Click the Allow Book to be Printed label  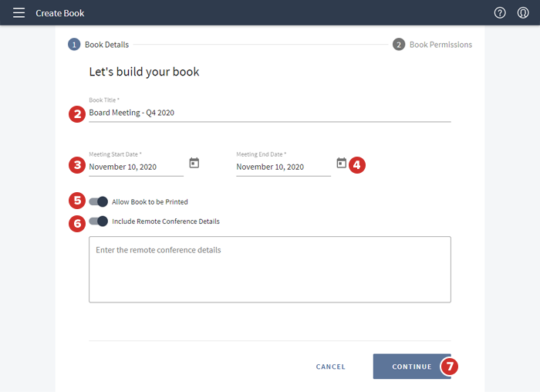[150, 202]
